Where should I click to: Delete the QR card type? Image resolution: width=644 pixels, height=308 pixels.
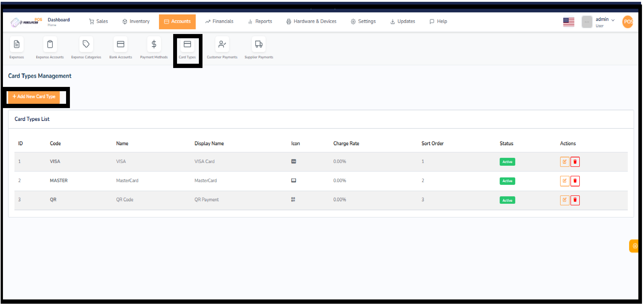(575, 200)
